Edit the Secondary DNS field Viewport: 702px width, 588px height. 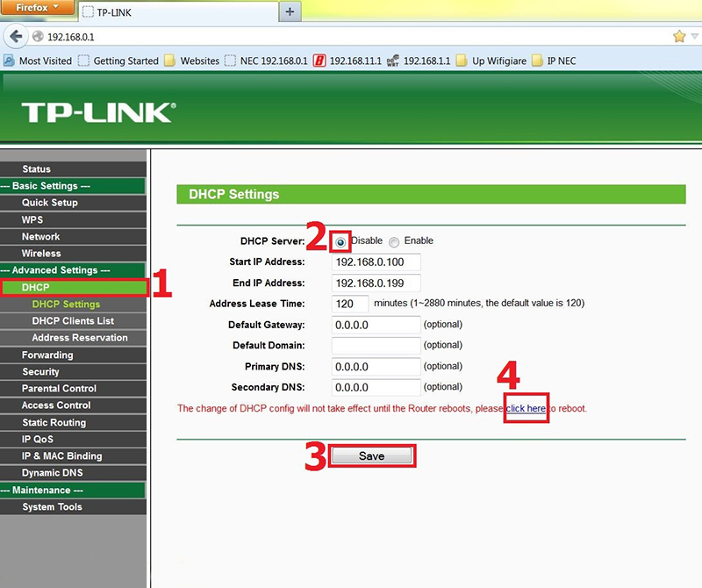point(376,387)
